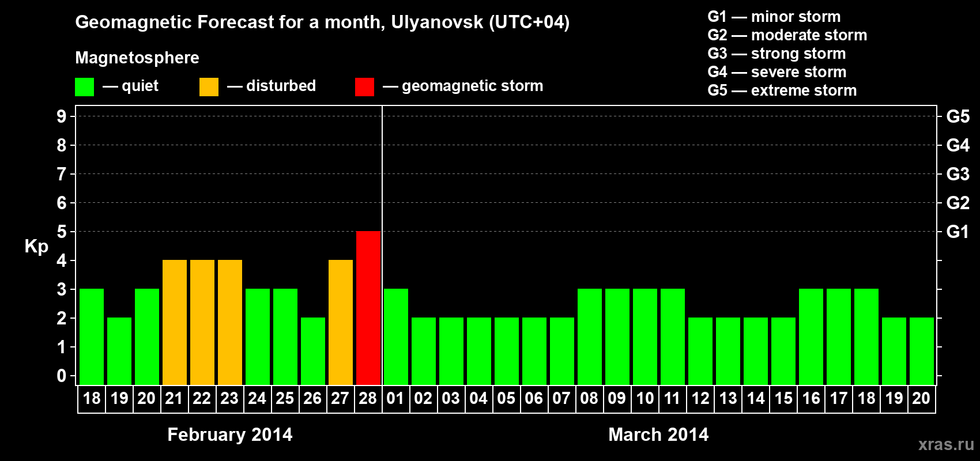This screenshot has height=461, width=980.
Task: Click 'G2 — moderate storm' legend line
Action: 787,35
